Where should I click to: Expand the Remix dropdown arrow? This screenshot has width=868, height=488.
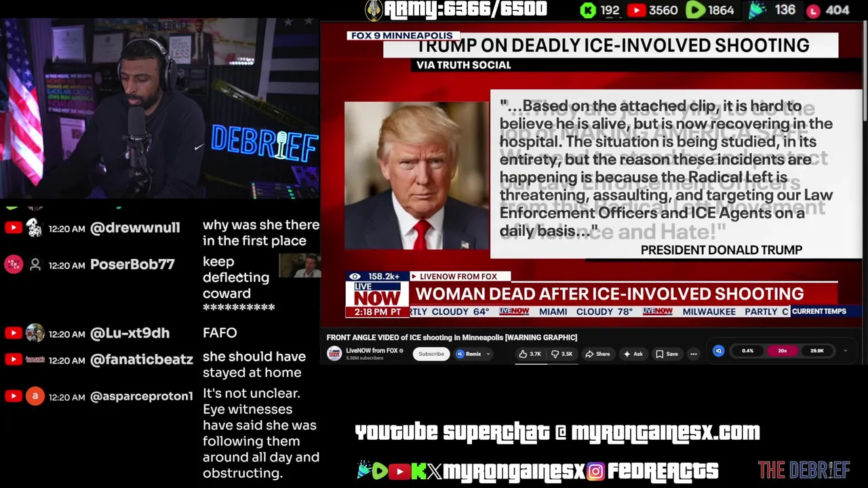488,354
